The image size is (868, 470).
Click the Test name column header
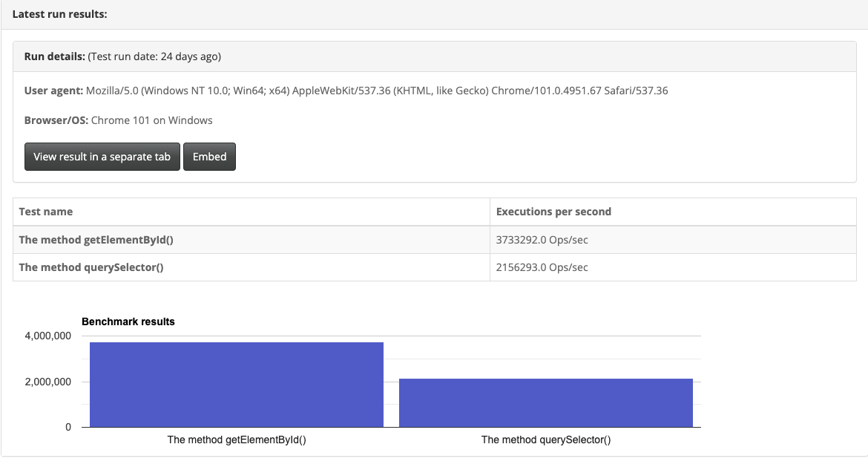[x=47, y=211]
